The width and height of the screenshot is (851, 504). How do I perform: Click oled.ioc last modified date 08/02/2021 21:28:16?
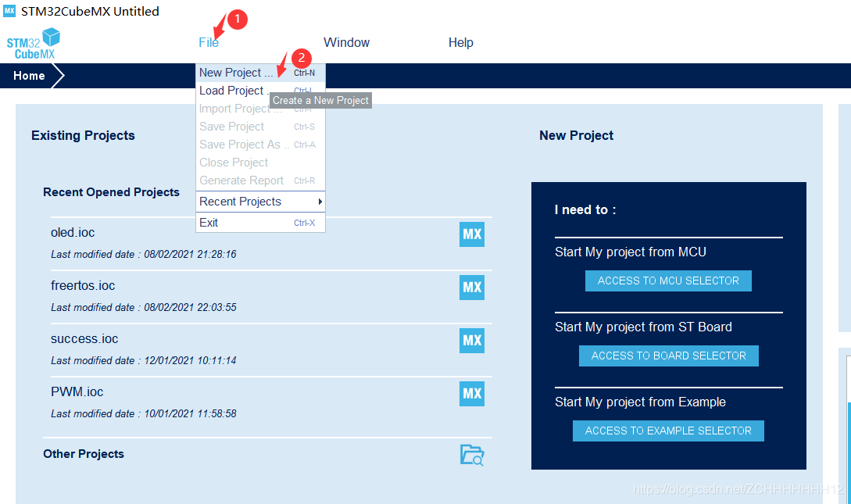pyautogui.click(x=144, y=254)
